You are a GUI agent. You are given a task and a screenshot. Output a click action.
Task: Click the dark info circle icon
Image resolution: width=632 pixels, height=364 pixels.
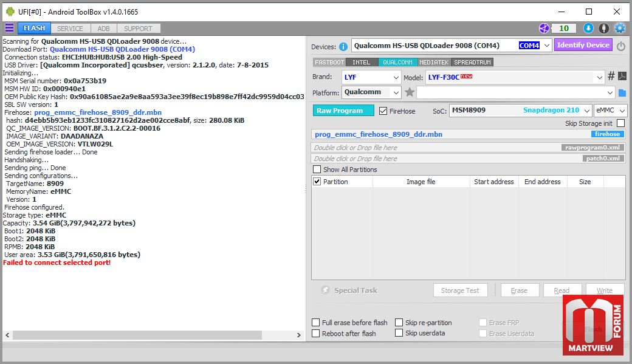coord(604,28)
